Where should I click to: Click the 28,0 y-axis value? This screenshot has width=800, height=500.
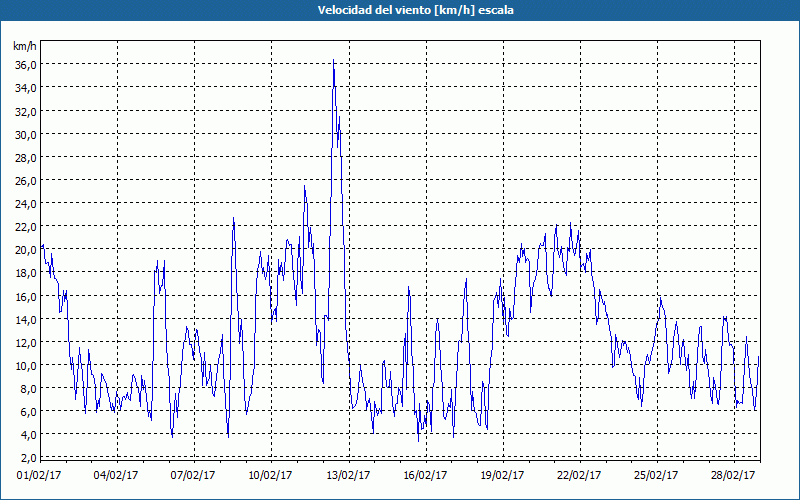point(26,158)
